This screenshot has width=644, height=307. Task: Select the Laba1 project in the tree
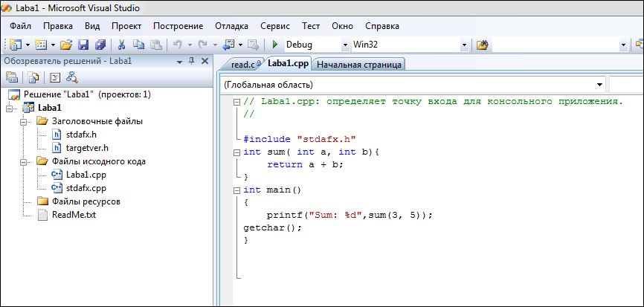50,108
